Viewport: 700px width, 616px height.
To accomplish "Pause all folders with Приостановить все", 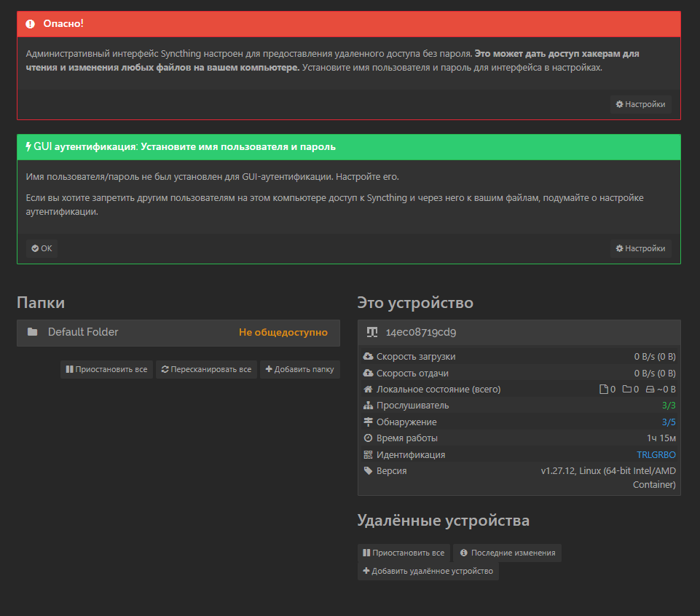I will click(106, 370).
